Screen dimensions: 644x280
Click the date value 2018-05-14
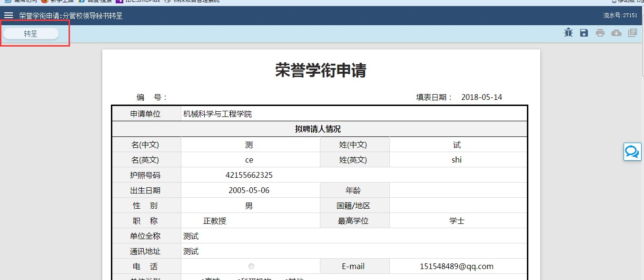point(482,97)
